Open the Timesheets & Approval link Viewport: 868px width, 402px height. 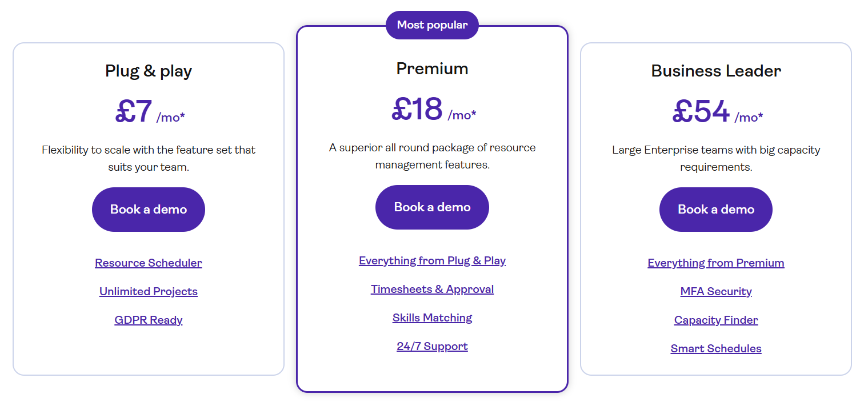[432, 289]
